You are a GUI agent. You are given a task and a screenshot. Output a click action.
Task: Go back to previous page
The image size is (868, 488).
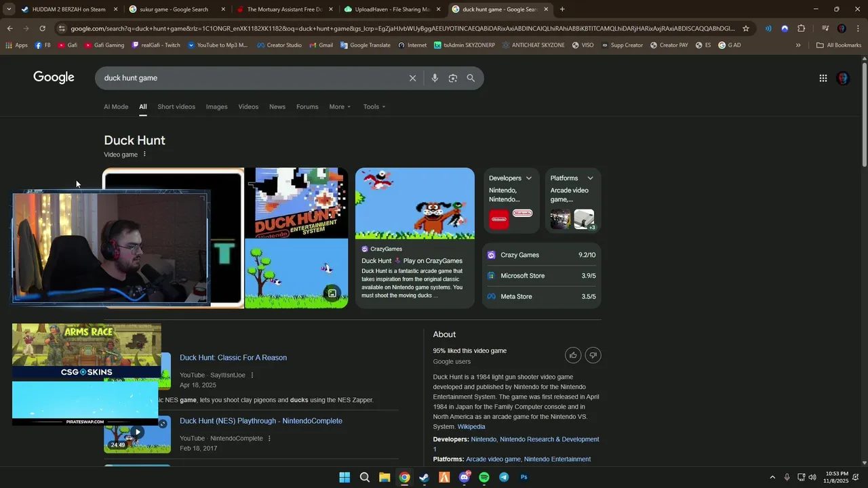(9, 28)
